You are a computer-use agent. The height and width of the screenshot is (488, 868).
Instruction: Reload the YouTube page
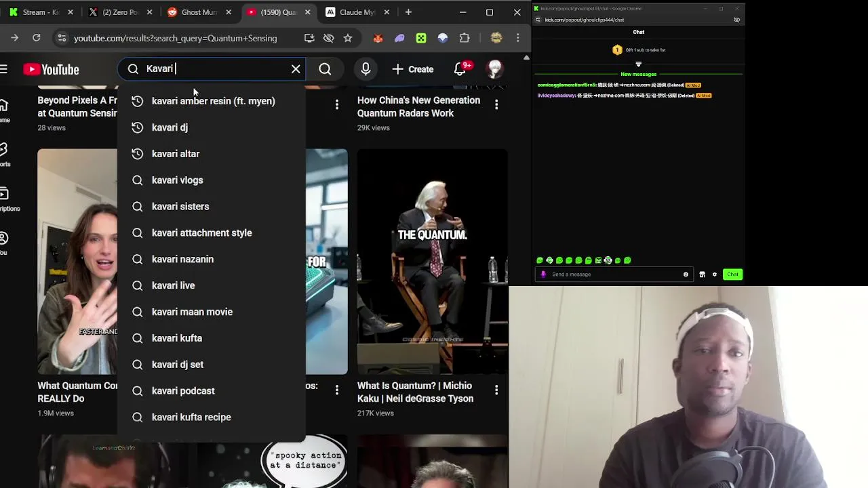coord(37,38)
